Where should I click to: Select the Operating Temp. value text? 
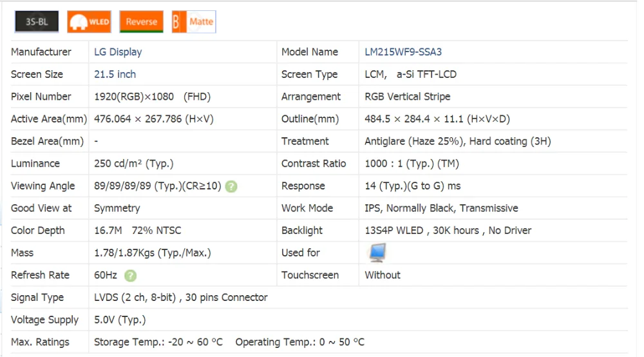(300, 342)
